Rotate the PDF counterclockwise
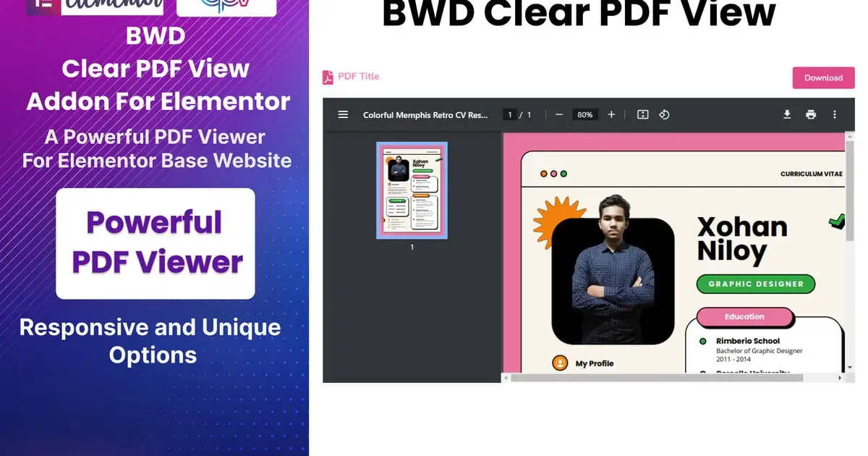This screenshot has height=456, width=868. (x=664, y=114)
